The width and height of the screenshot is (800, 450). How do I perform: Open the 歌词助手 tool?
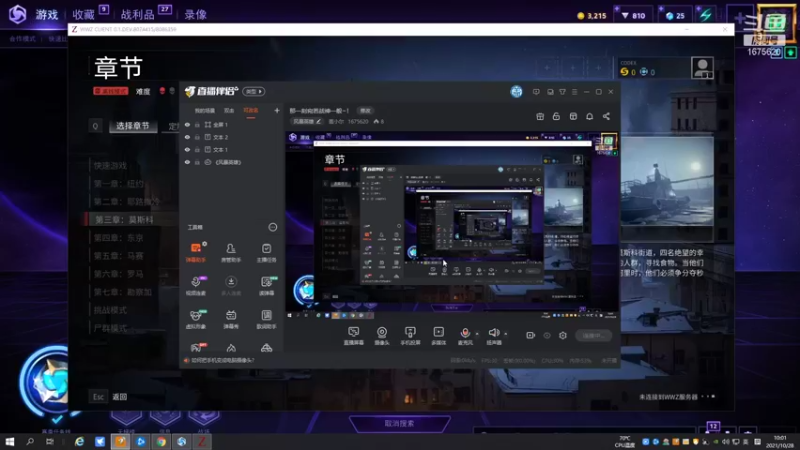point(266,319)
